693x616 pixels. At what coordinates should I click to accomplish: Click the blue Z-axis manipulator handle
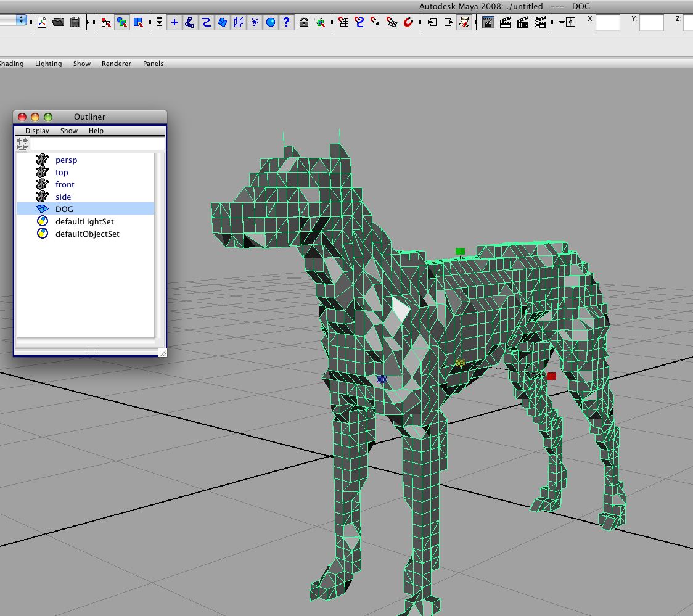pyautogui.click(x=382, y=379)
